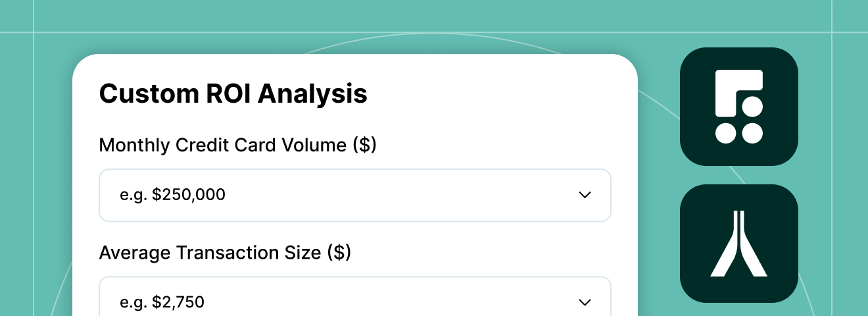This screenshot has width=868, height=316.
Task: Click the '($)' after Monthly Credit Card Volume
Action: coord(364,145)
